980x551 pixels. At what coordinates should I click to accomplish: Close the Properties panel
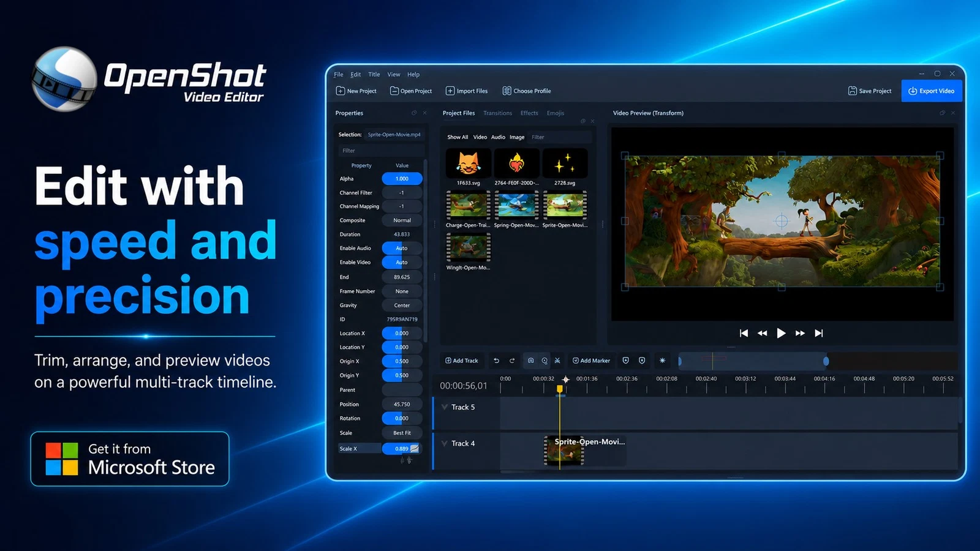coord(424,113)
